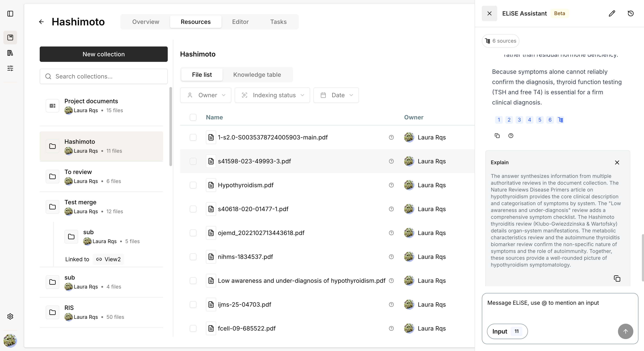Check the box for ojemd_2022102713443618.pdf
This screenshot has height=351, width=644.
[193, 233]
